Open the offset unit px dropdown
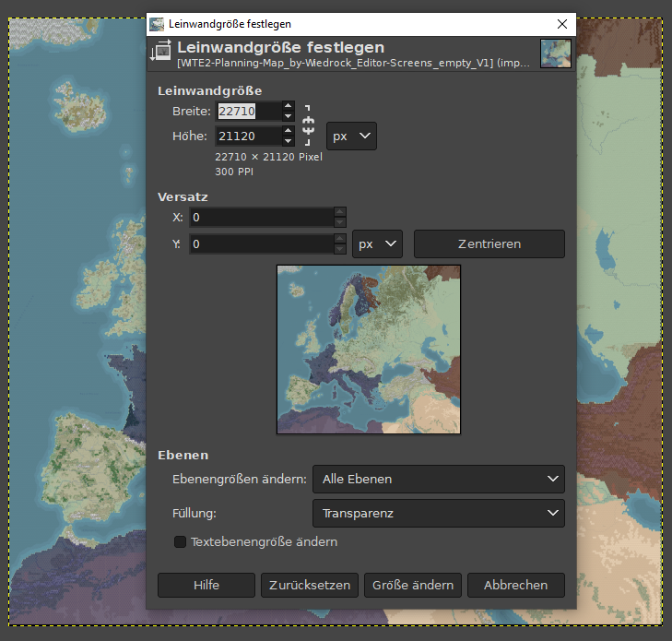Screen dimensions: 672x641 [x=377, y=244]
